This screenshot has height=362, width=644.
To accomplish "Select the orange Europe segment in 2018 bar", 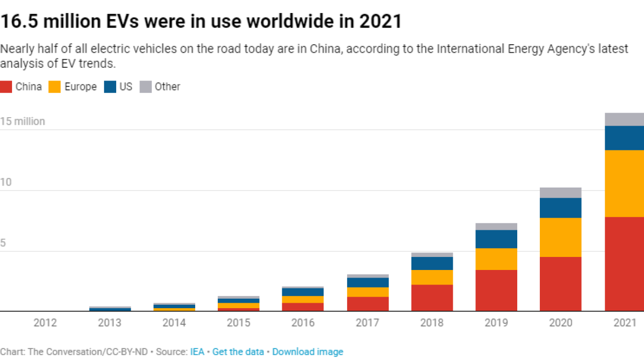I will point(432,277).
